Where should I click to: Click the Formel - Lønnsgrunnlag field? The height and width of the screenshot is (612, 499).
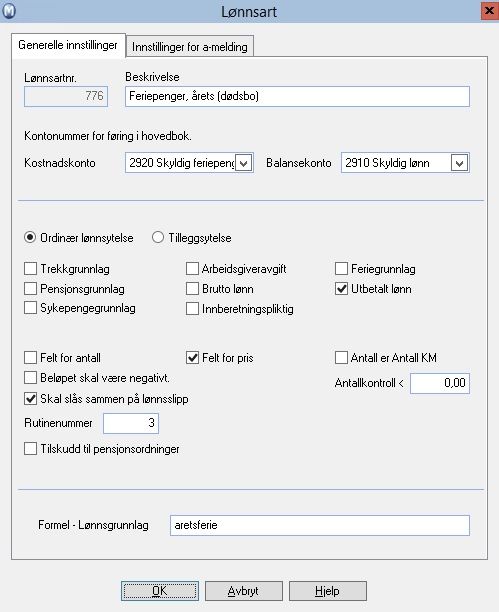click(320, 525)
